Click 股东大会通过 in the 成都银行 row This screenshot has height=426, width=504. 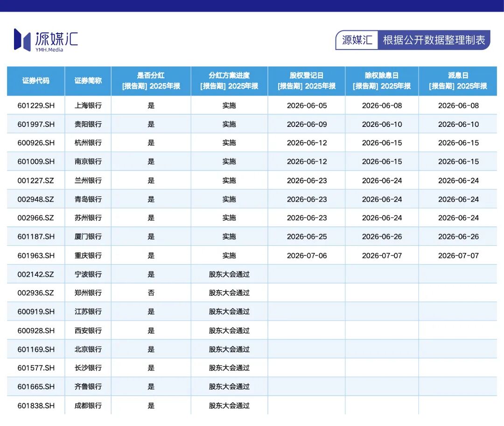(x=229, y=406)
